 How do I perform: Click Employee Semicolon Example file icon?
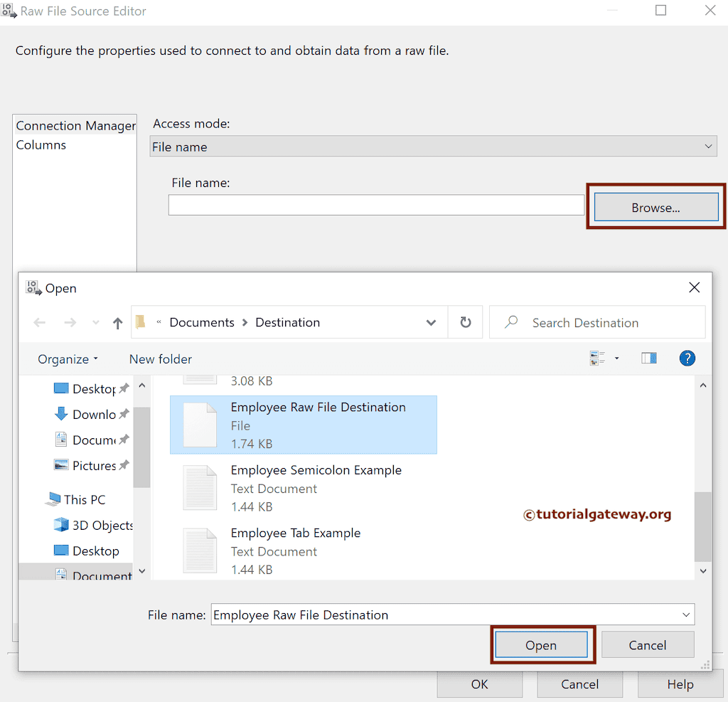coord(200,488)
